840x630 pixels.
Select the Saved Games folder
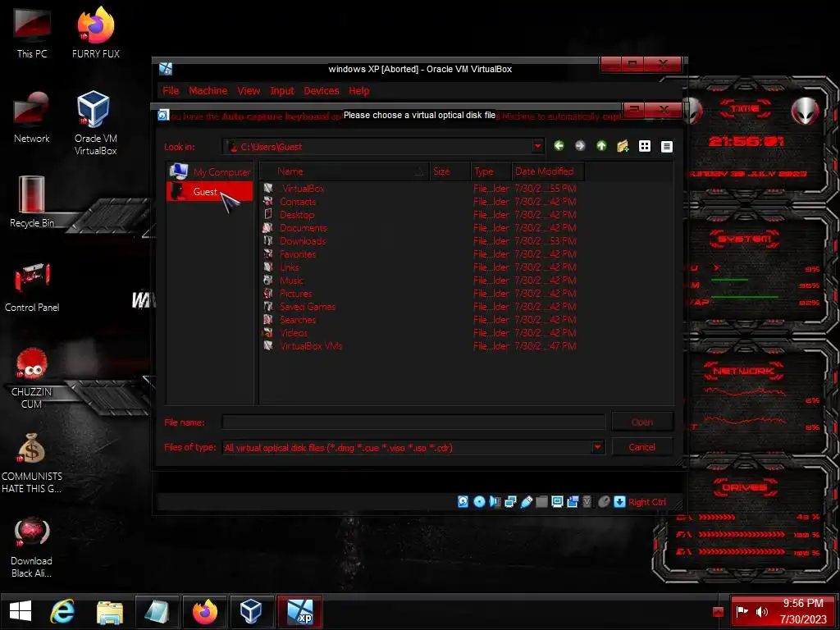[308, 307]
